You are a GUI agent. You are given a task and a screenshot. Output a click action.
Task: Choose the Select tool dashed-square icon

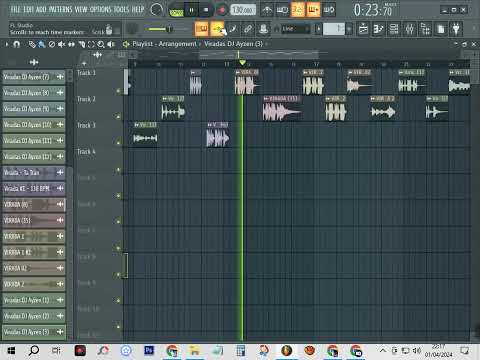coord(91,44)
